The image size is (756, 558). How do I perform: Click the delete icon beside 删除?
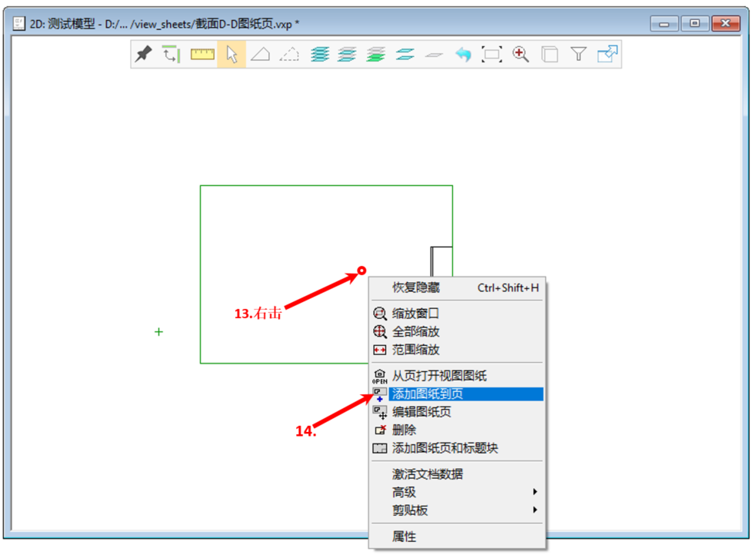point(381,430)
